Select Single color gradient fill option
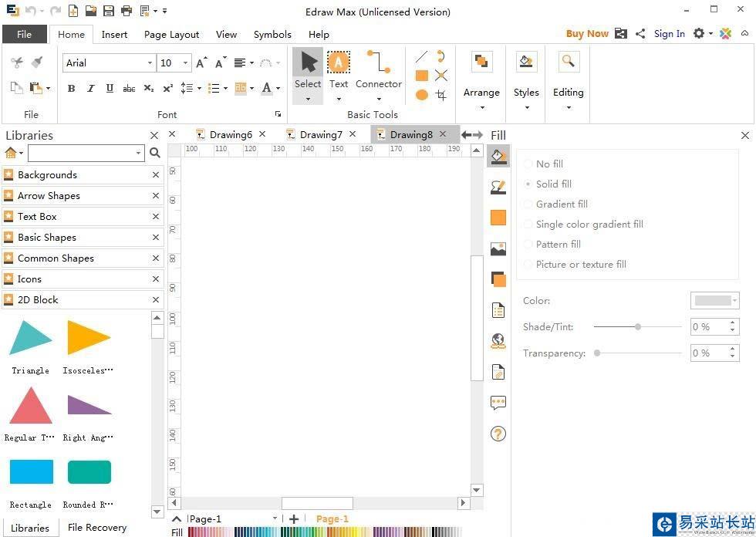 [x=583, y=225]
